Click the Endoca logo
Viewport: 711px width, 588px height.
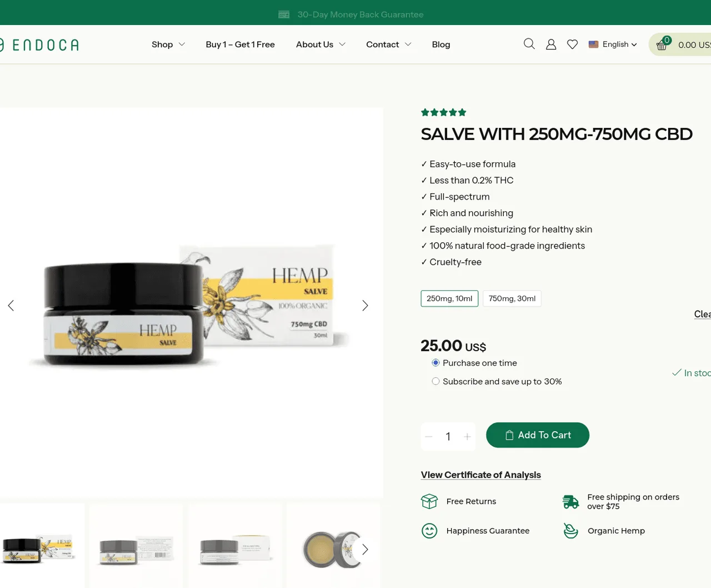tap(39, 44)
